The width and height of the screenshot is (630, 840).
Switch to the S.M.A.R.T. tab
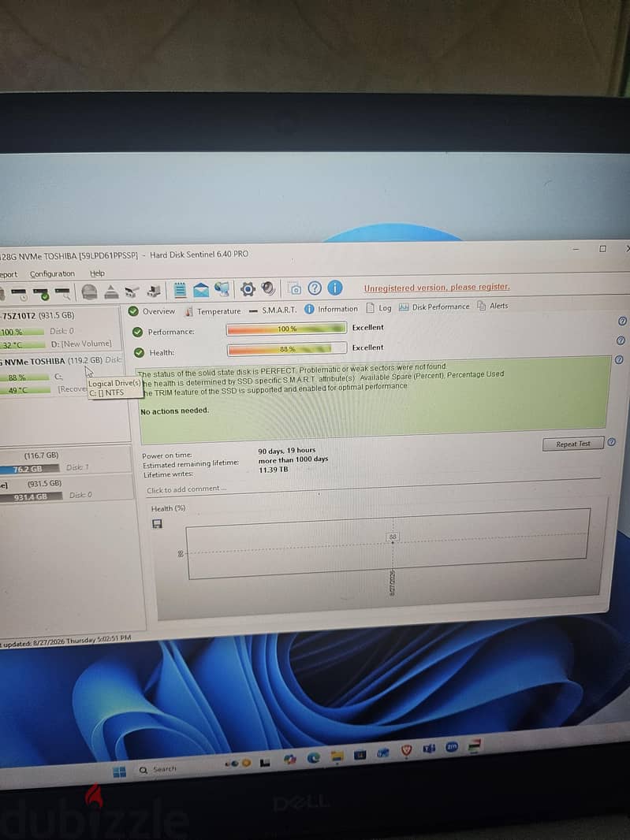click(273, 310)
